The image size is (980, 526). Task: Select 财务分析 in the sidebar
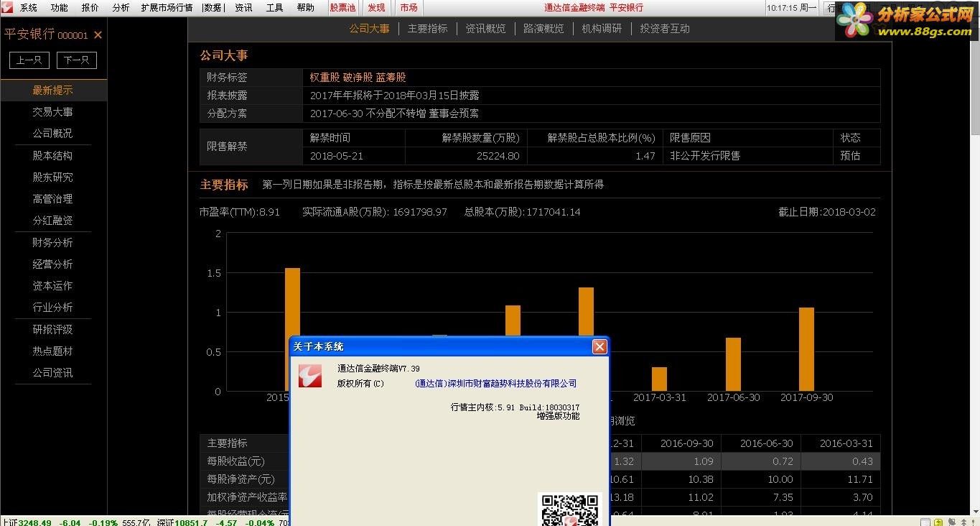coord(52,243)
